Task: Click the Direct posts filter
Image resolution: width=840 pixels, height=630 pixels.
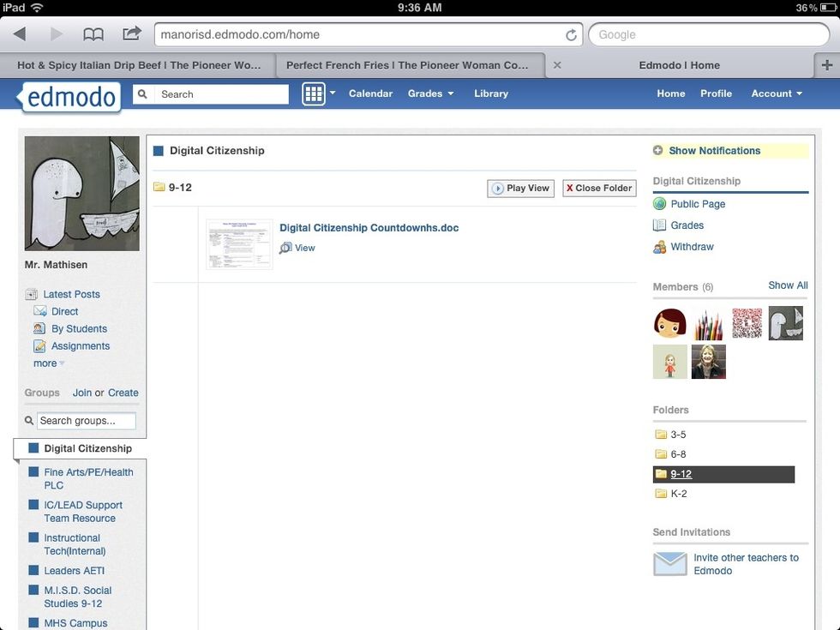Action: (64, 311)
